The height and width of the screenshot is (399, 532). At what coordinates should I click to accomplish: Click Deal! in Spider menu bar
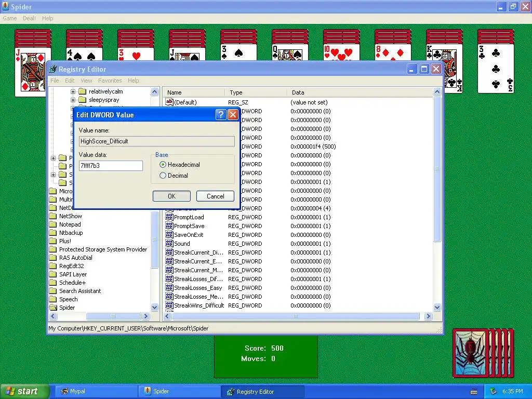pyautogui.click(x=29, y=18)
